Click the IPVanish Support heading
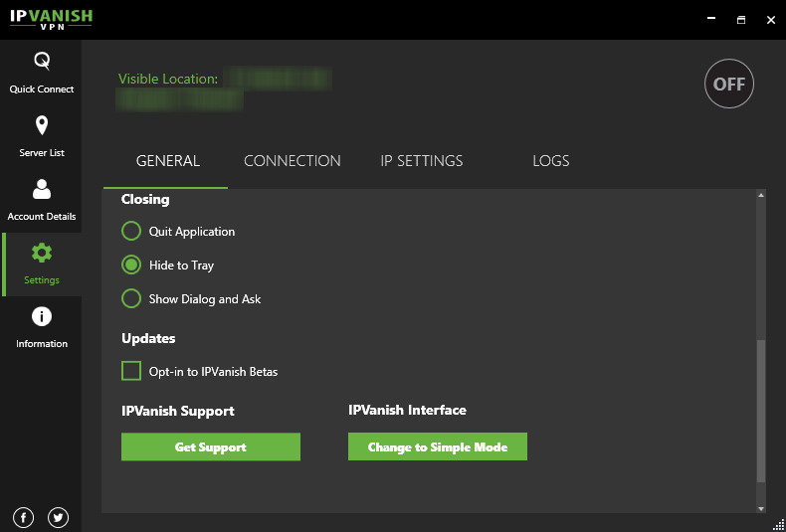Viewport: 786px width, 532px height. [178, 412]
